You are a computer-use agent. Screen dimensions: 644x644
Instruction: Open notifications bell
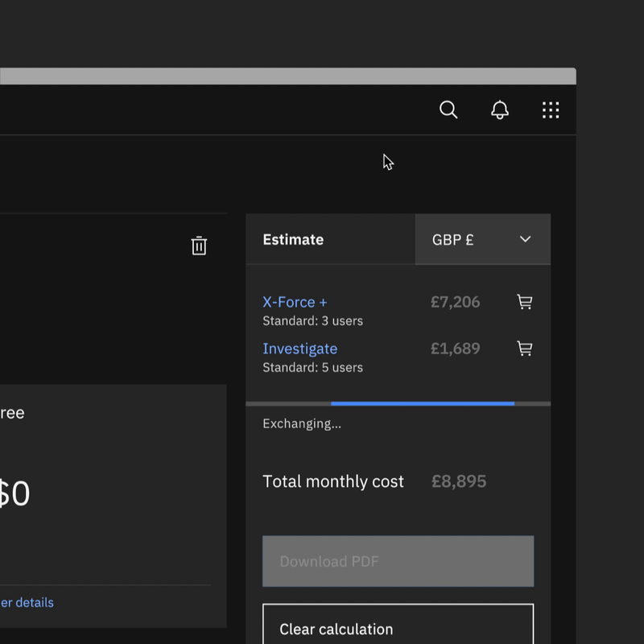pos(499,109)
